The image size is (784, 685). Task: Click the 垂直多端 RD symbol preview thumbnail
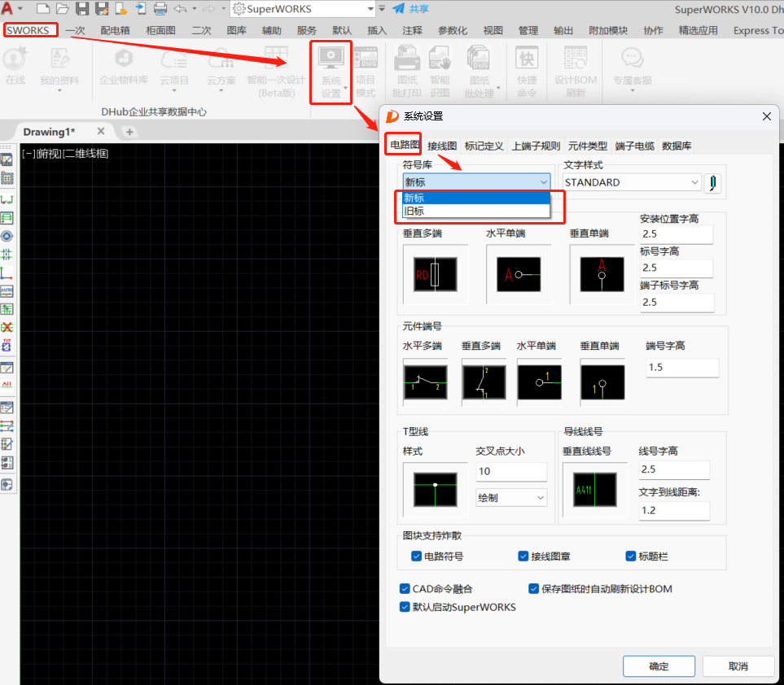click(435, 274)
